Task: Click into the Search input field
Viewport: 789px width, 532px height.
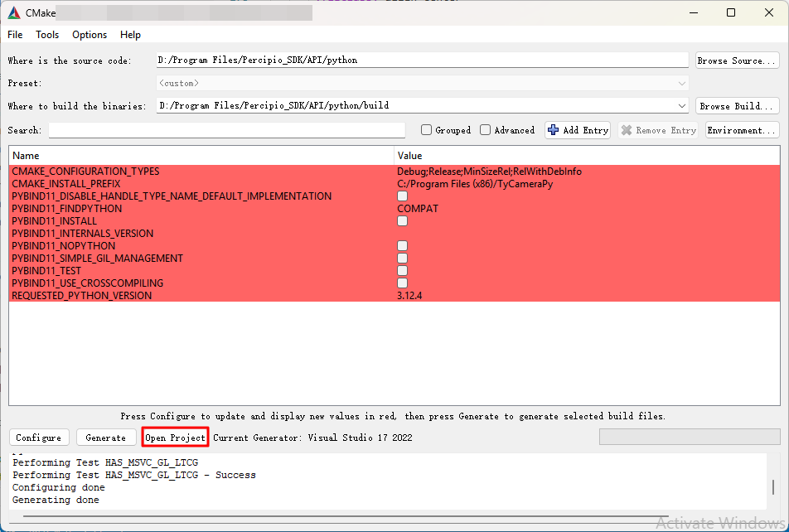Action: 226,130
